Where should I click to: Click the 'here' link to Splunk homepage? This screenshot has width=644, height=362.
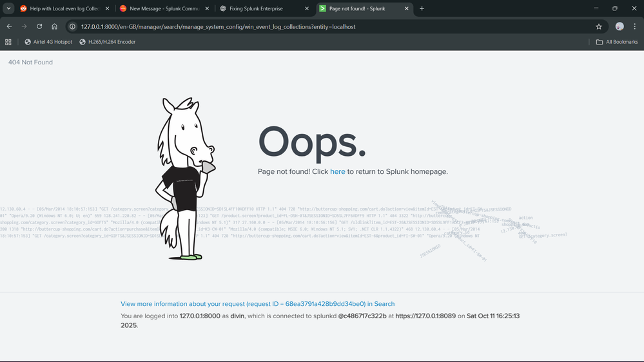338,171
